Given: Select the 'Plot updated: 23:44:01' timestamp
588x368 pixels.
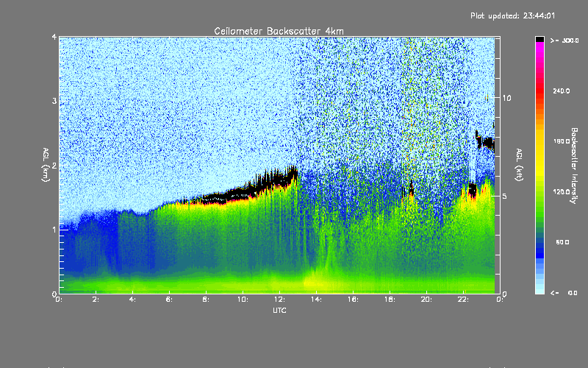Looking at the screenshot, I should pyautogui.click(x=512, y=15).
